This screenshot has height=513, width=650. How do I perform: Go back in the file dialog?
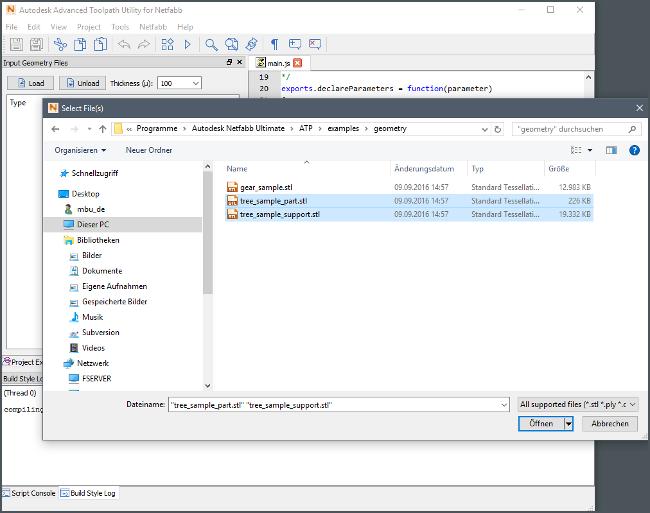tap(55, 129)
